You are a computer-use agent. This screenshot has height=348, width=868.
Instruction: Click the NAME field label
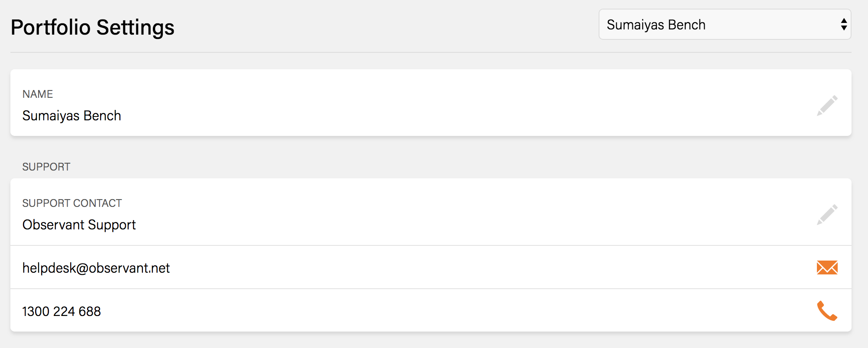(x=38, y=94)
